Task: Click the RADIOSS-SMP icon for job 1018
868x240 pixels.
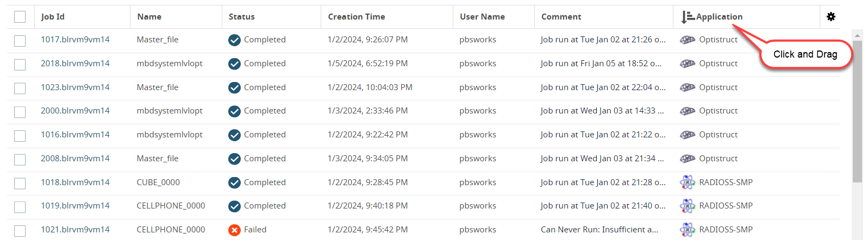Action: [688, 182]
